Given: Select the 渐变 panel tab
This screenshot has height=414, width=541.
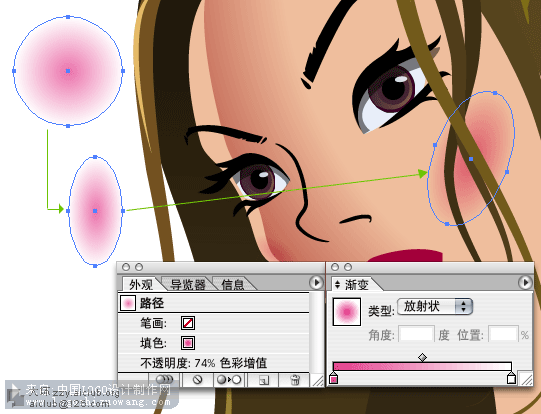Looking at the screenshot, I should coord(357,285).
